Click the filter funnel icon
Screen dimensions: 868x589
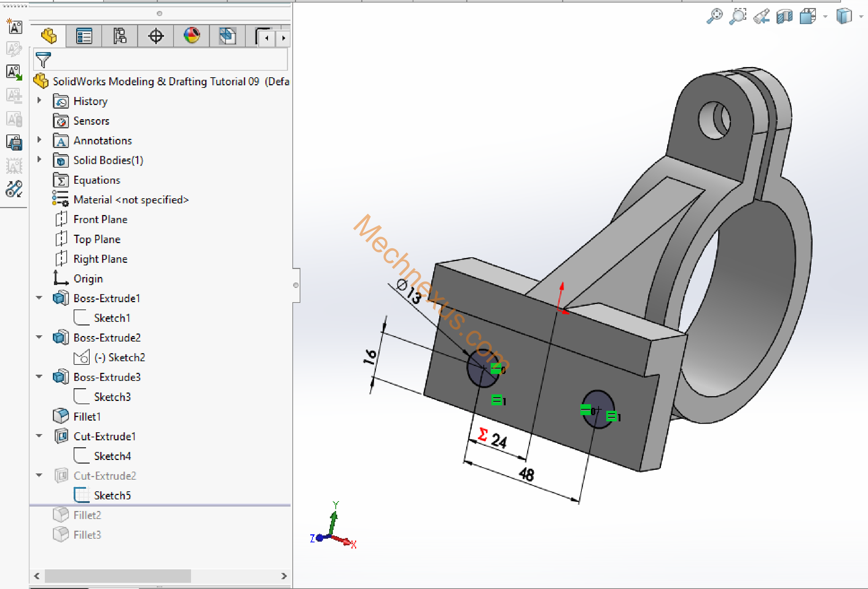[43, 60]
